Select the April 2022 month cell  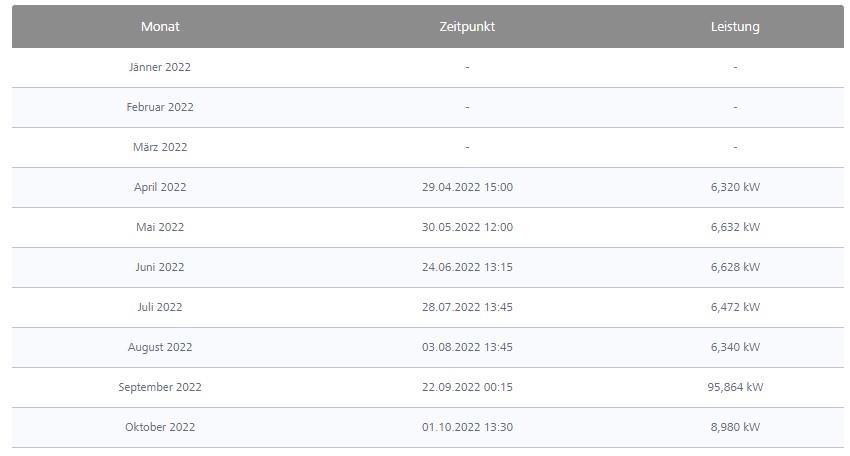[x=160, y=187]
